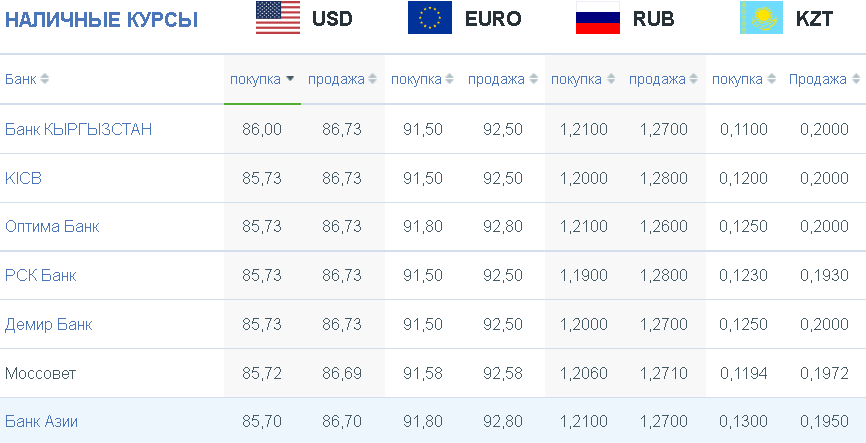Image resolution: width=866 pixels, height=443 pixels.
Task: Click the European Union flag icon
Action: tap(430, 18)
